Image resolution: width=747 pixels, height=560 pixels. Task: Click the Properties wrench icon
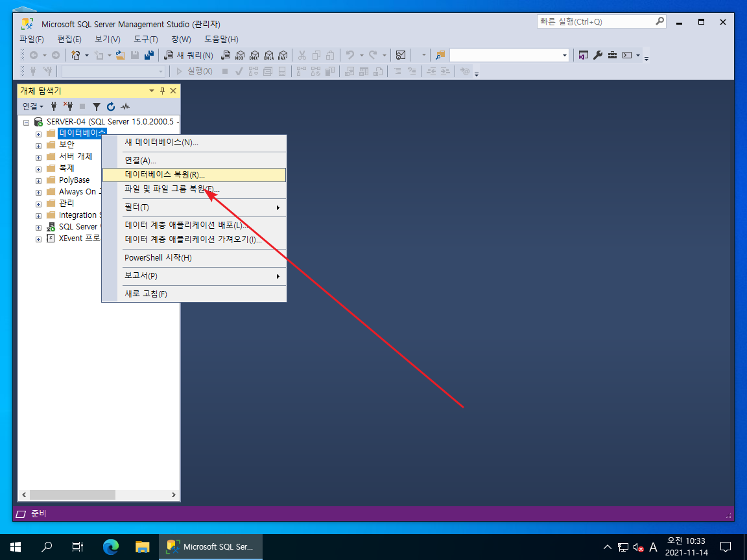pyautogui.click(x=598, y=55)
